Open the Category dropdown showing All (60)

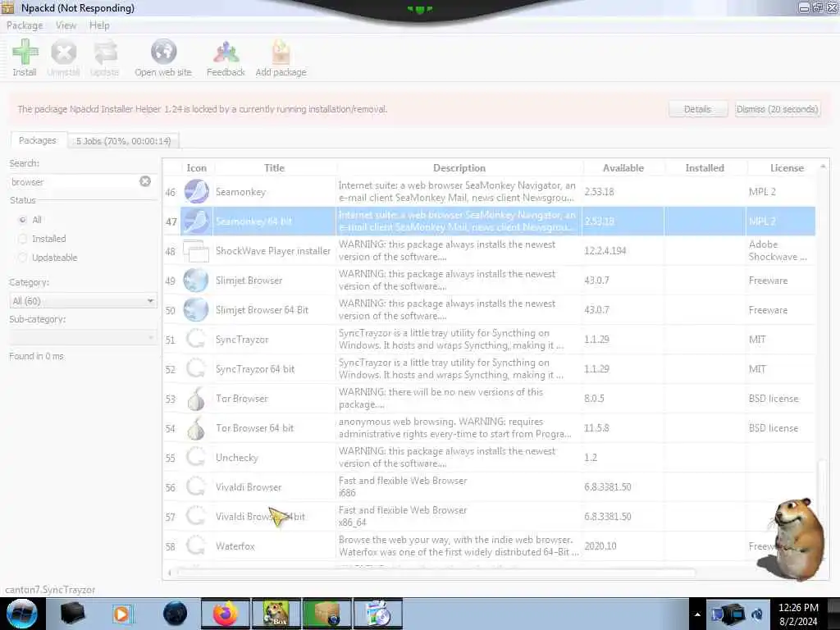tap(83, 301)
